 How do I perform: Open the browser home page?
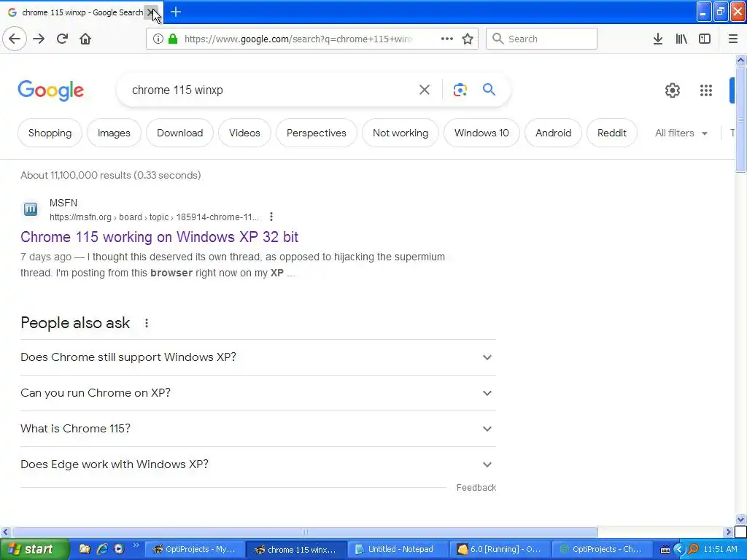coord(85,39)
